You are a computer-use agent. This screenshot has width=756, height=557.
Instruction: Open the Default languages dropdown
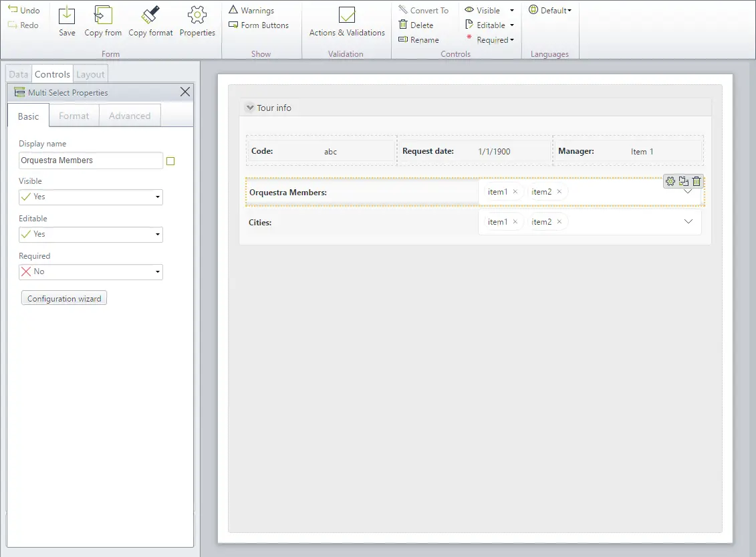[550, 10]
